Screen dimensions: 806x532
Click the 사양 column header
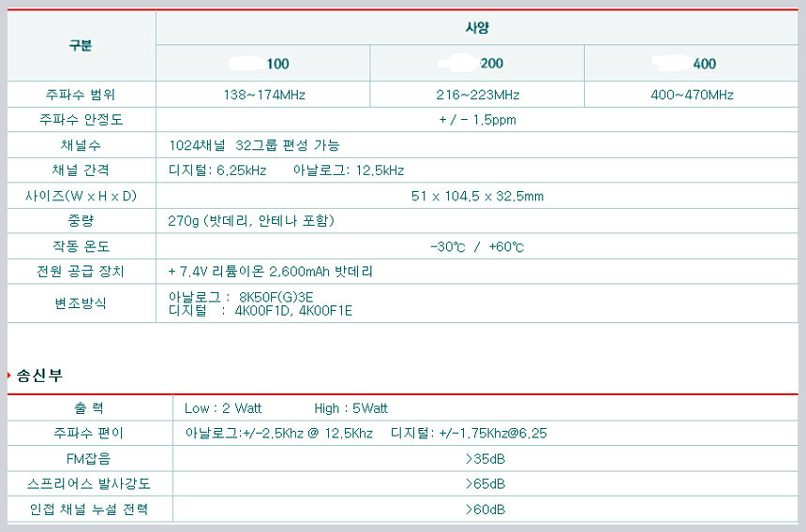click(477, 28)
